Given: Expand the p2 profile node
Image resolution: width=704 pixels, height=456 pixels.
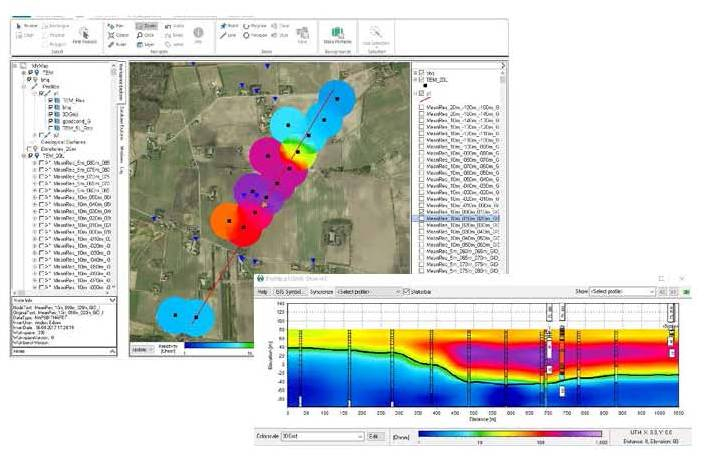Looking at the screenshot, I should pyautogui.click(x=35, y=135).
